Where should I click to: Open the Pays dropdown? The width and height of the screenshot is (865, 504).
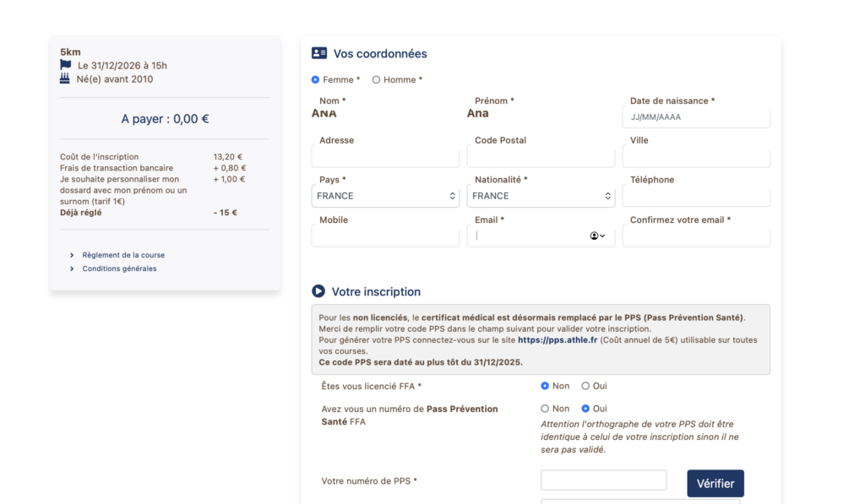pyautogui.click(x=385, y=196)
